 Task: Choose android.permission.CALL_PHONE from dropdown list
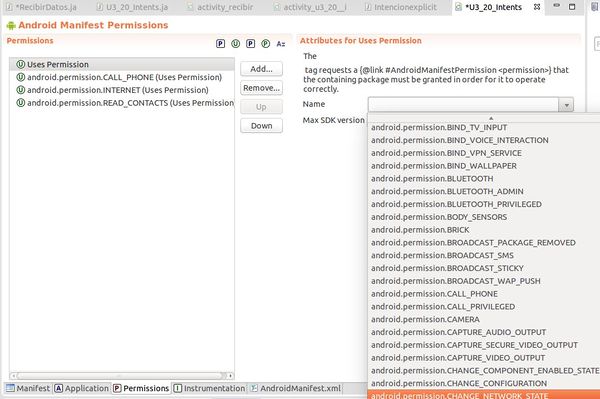tap(484, 294)
